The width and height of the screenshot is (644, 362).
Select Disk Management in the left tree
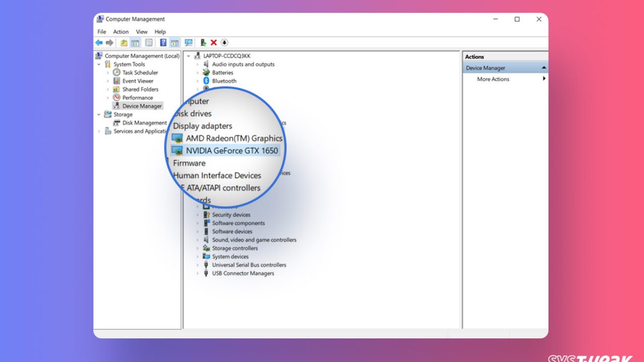coord(144,123)
